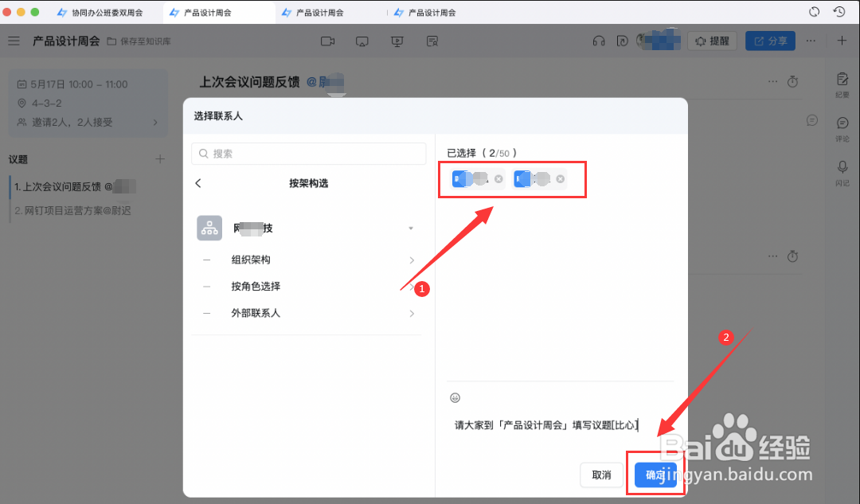Image resolution: width=860 pixels, height=504 pixels.
Task: Expand 按角色选择 row
Action: tap(308, 287)
